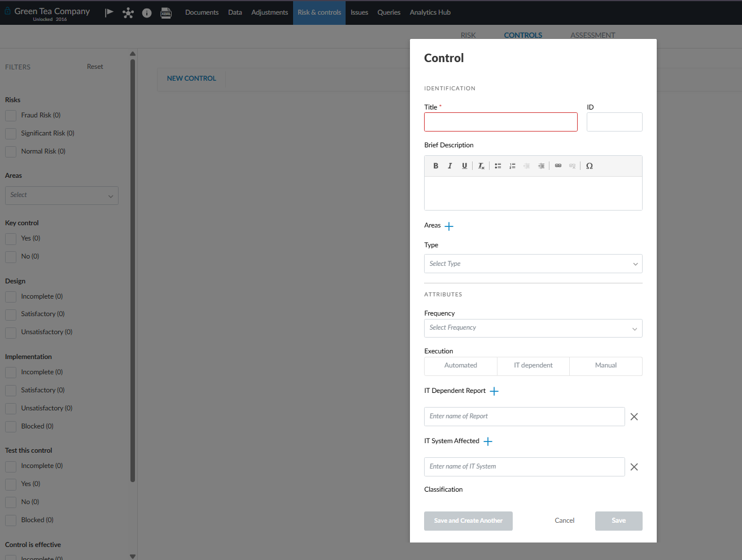The width and height of the screenshot is (742, 560).
Task: Insert numbered list in description
Action: pyautogui.click(x=512, y=166)
